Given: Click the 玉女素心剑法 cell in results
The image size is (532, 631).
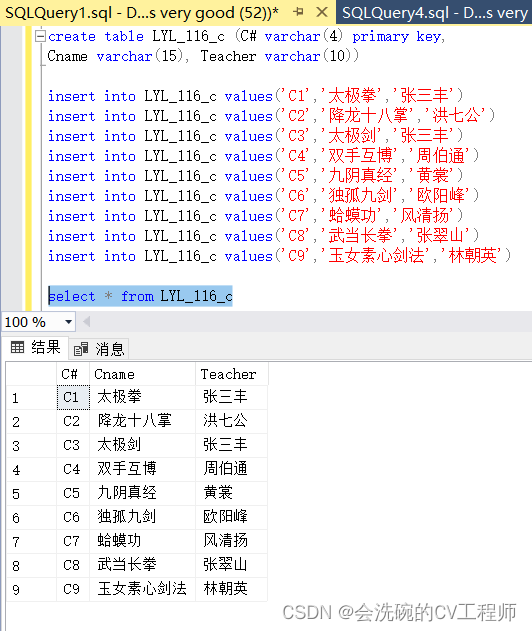Looking at the screenshot, I should (x=142, y=589).
